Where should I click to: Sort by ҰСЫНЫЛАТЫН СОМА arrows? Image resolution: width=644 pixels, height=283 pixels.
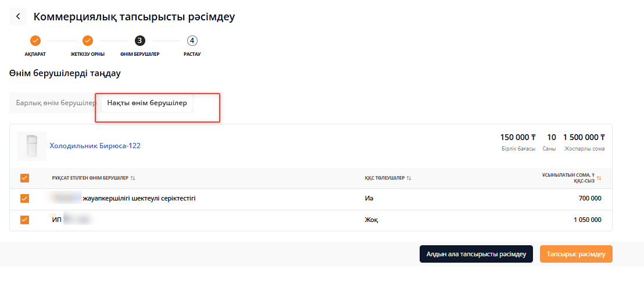[599, 178]
